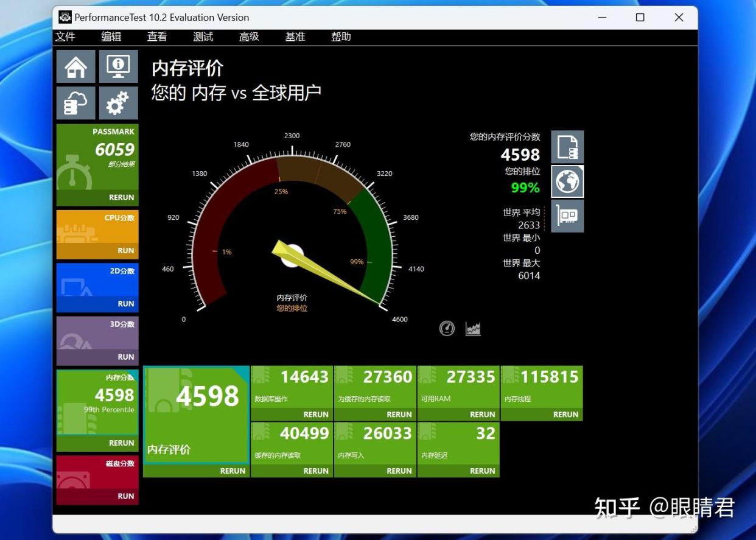Click the 115815 内存线程 value
The image size is (756, 540).
[550, 377]
